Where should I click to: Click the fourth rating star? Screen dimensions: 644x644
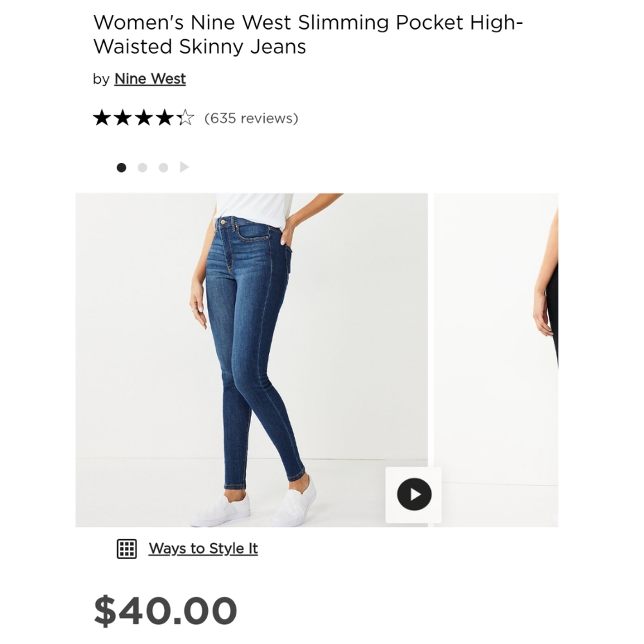[x=166, y=117]
